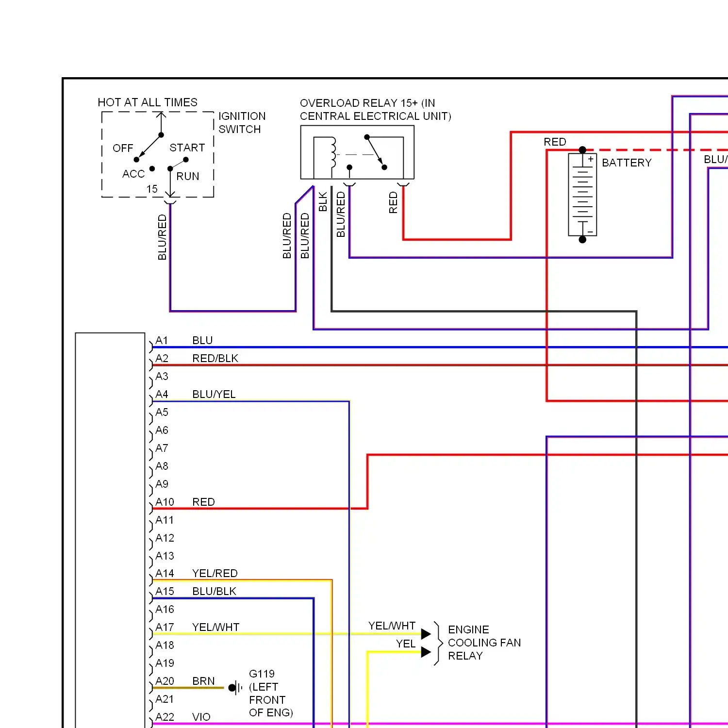Click the battery negative terminal dot
The image size is (728, 728).
click(x=582, y=239)
